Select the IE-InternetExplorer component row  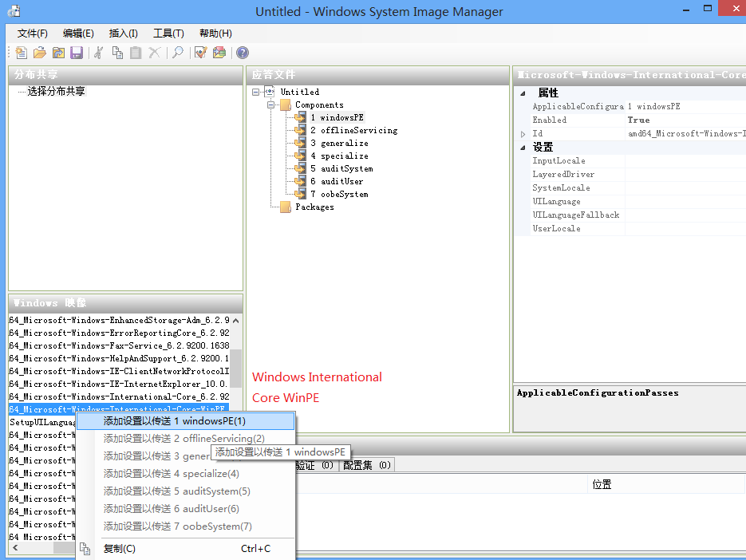[x=120, y=384]
